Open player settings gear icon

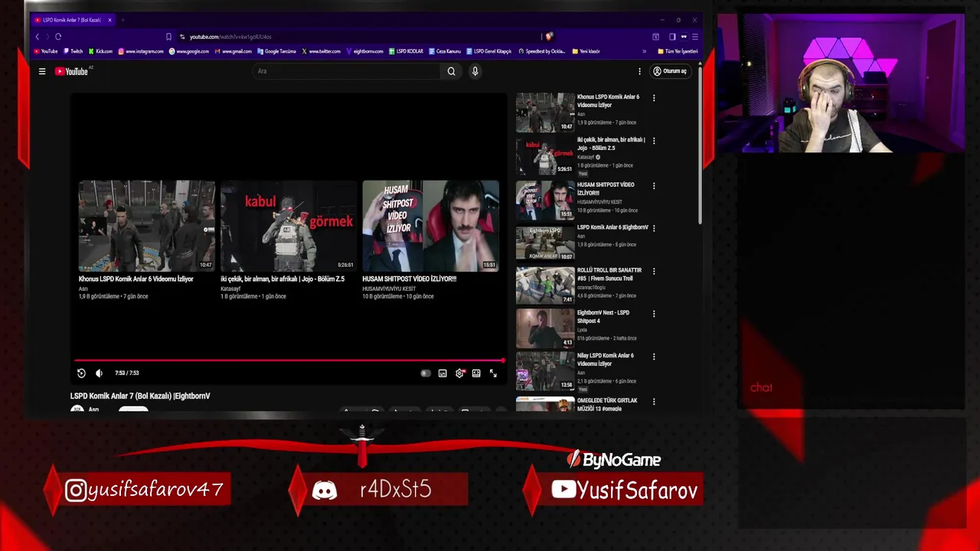tap(459, 373)
